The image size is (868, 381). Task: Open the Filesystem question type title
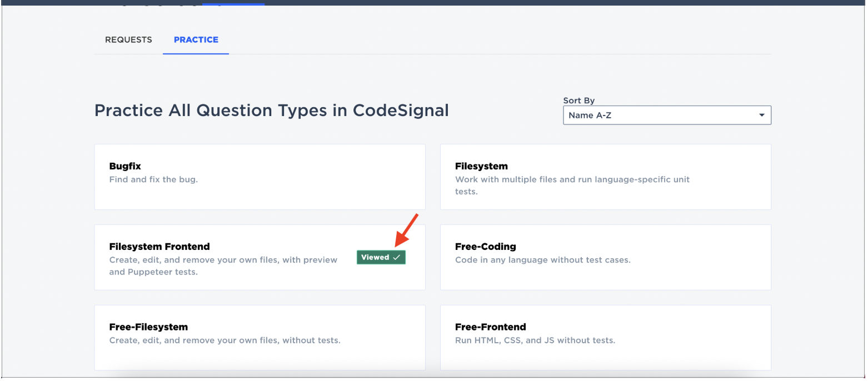click(x=481, y=166)
